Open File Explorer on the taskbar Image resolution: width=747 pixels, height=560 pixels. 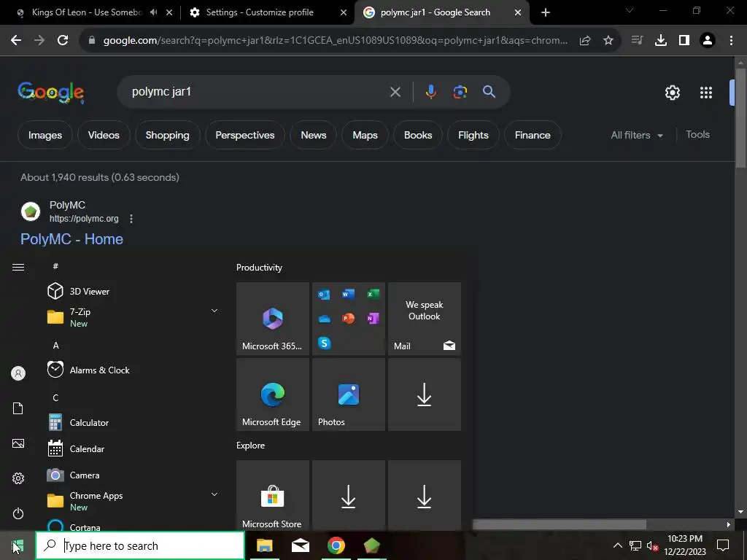click(x=264, y=545)
